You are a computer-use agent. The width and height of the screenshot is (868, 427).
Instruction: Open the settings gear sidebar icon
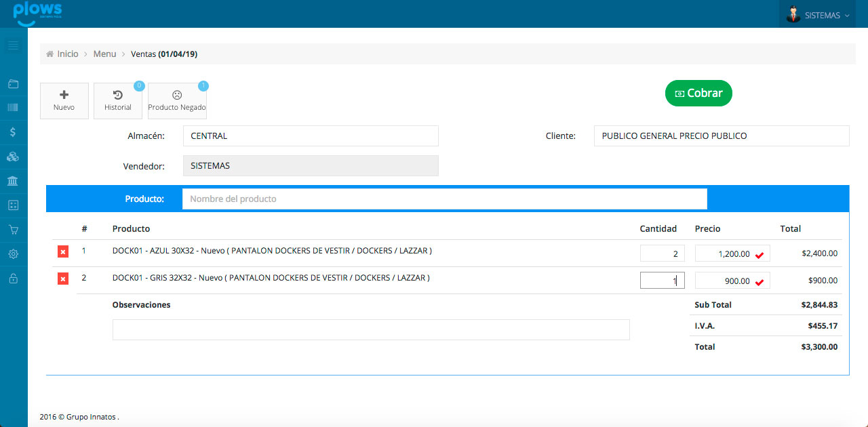13,254
